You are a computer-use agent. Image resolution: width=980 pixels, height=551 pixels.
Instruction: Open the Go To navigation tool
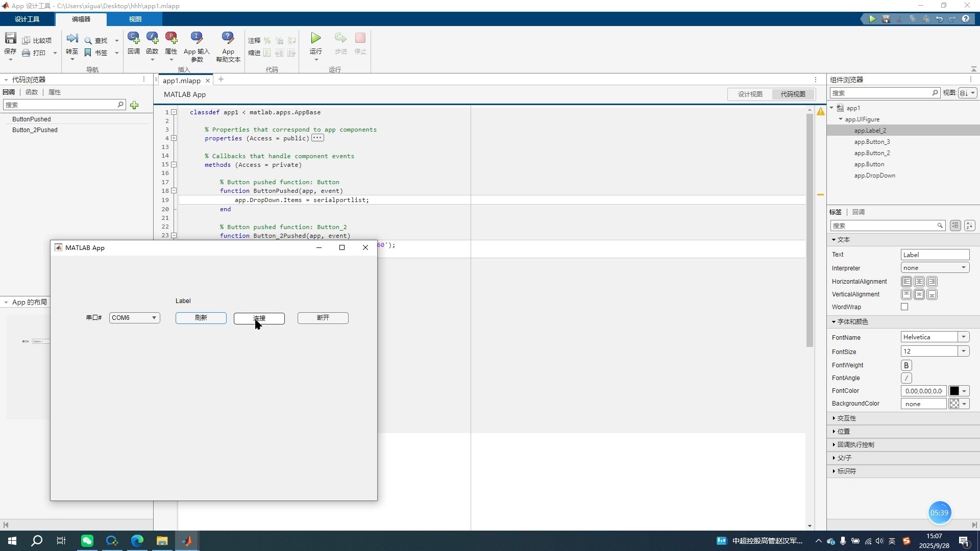[x=72, y=39]
